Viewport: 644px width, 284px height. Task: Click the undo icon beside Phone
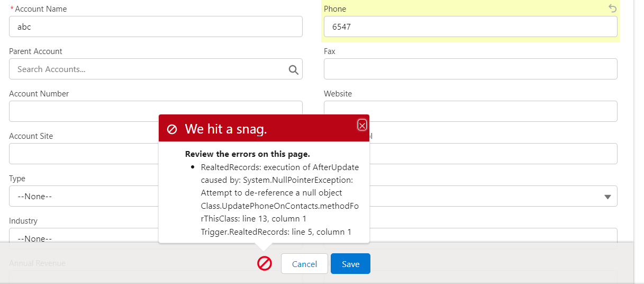(612, 8)
